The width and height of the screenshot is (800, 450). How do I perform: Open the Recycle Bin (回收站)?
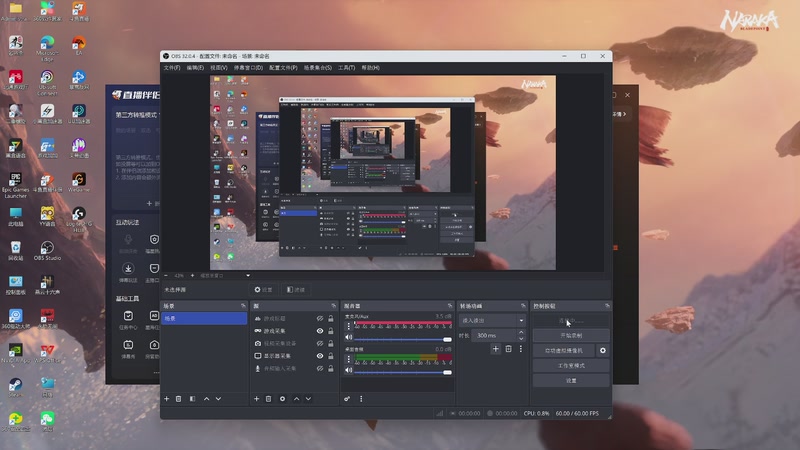[x=15, y=251]
